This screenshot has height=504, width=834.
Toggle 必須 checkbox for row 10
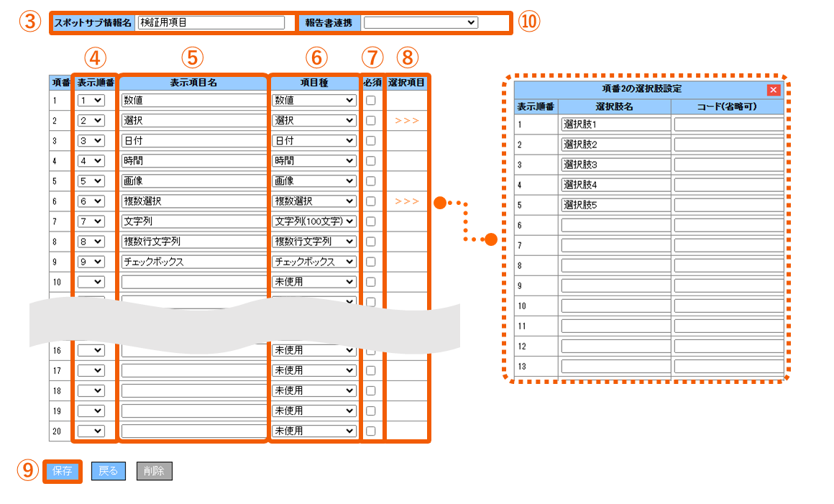[x=371, y=283]
